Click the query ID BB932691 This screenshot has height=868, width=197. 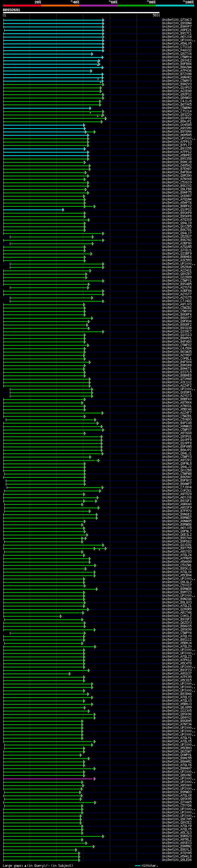[x=11, y=10]
